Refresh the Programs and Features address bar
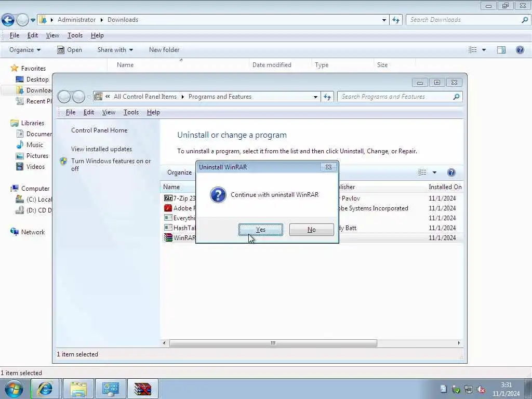The height and width of the screenshot is (399, 532). coord(327,97)
